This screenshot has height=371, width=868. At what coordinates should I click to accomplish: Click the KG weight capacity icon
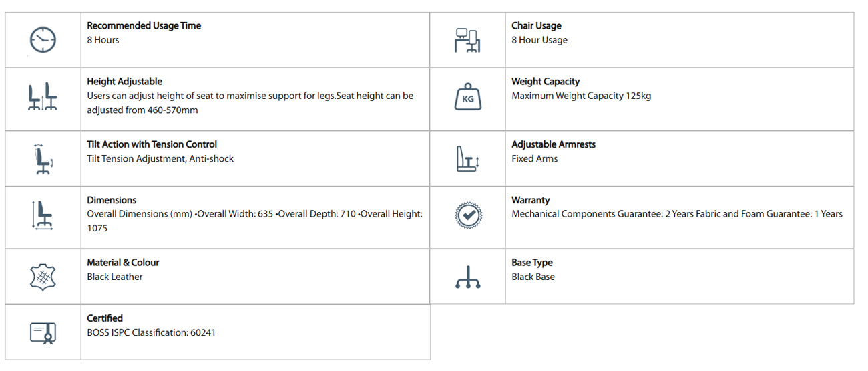coord(467,98)
